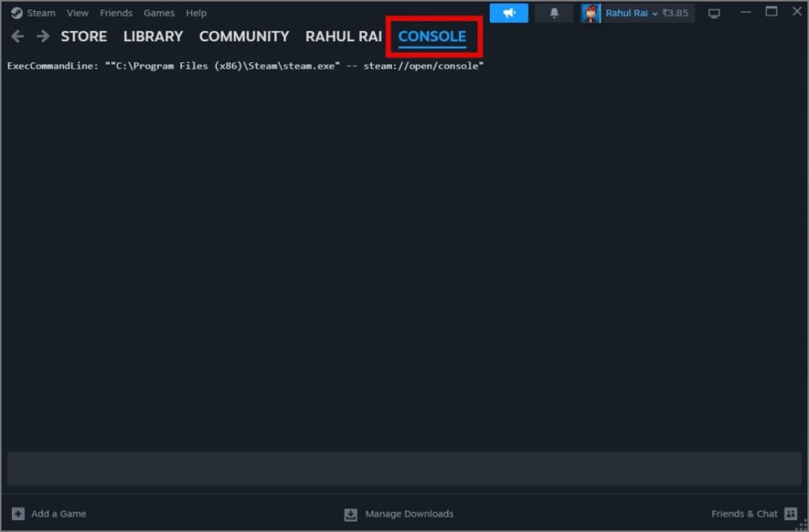
Task: Click the Add a Game plus icon
Action: (18, 513)
